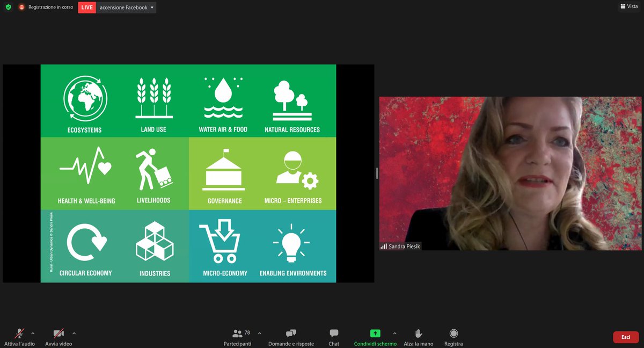Open Domande e risposte panel
This screenshot has height=348, width=644.
pyautogui.click(x=291, y=337)
